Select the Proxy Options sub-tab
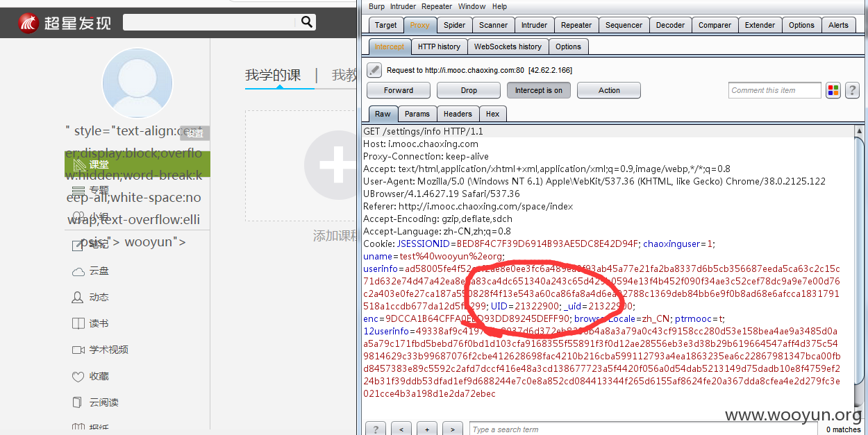The height and width of the screenshot is (435, 868). click(x=568, y=46)
